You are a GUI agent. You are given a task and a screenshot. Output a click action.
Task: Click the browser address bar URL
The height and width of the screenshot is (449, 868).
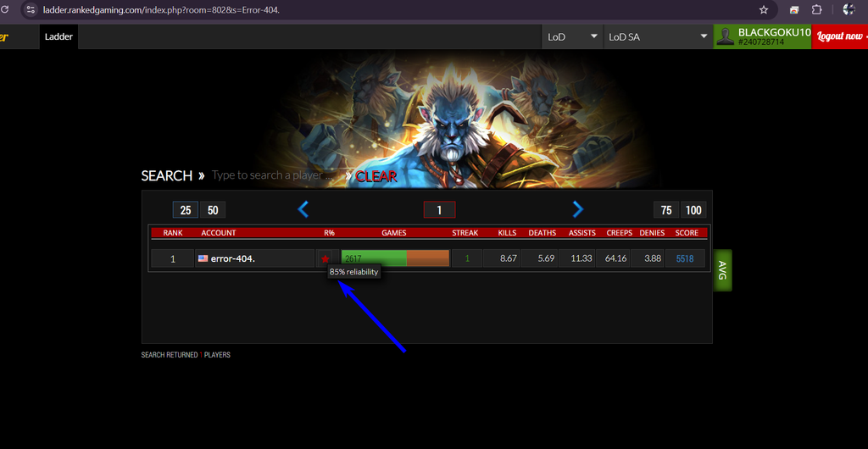[161, 9]
